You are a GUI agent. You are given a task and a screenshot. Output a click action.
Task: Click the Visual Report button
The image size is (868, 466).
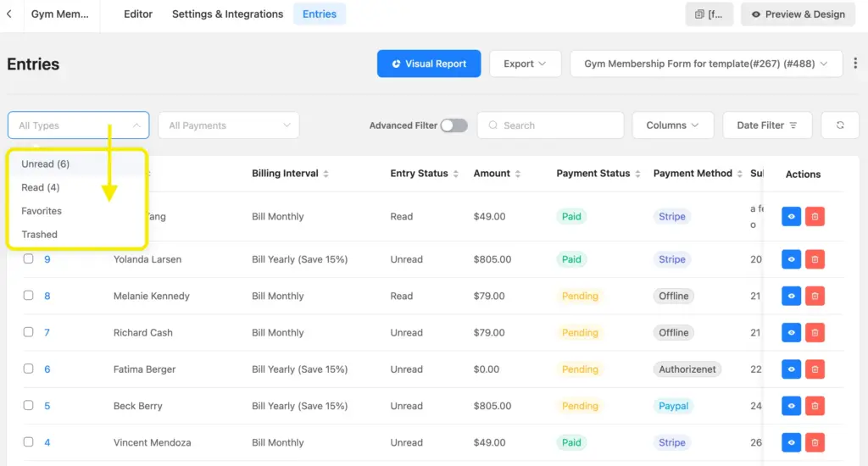[429, 64]
